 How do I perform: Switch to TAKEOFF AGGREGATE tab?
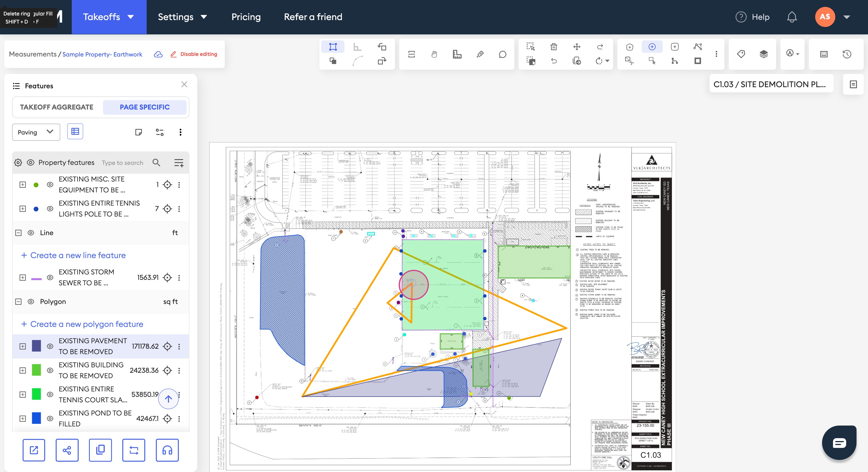tap(57, 107)
